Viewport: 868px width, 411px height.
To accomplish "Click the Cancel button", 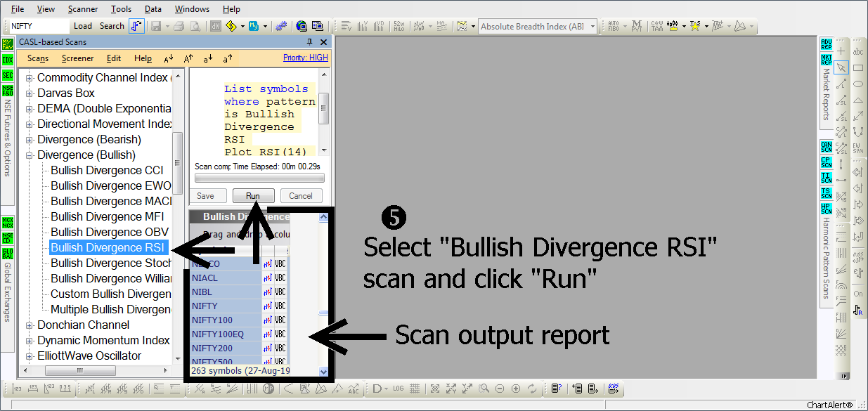I will [301, 196].
